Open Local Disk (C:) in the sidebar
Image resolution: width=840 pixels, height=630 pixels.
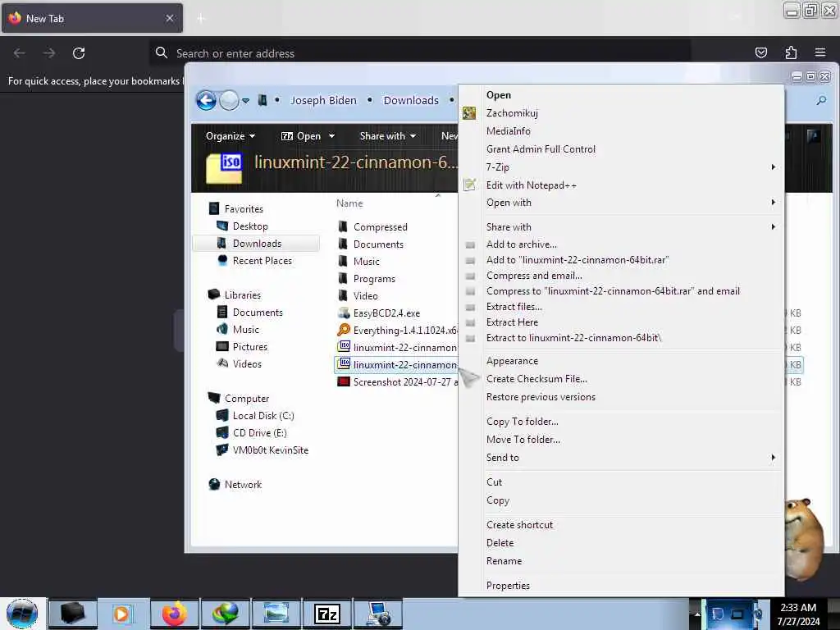pyautogui.click(x=263, y=416)
